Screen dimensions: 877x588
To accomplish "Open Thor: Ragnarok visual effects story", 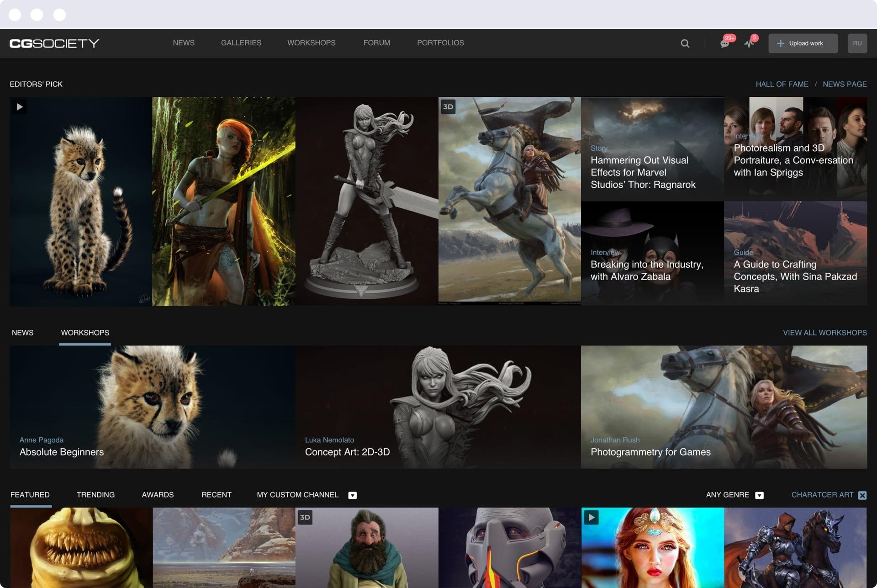I will pyautogui.click(x=652, y=149).
